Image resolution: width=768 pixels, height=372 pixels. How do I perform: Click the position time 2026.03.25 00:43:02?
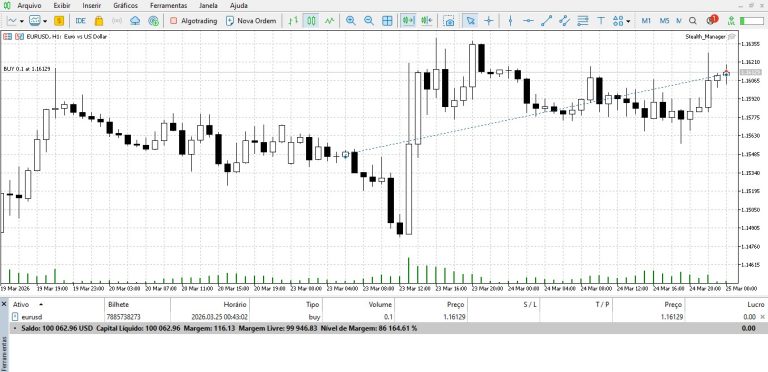click(219, 317)
